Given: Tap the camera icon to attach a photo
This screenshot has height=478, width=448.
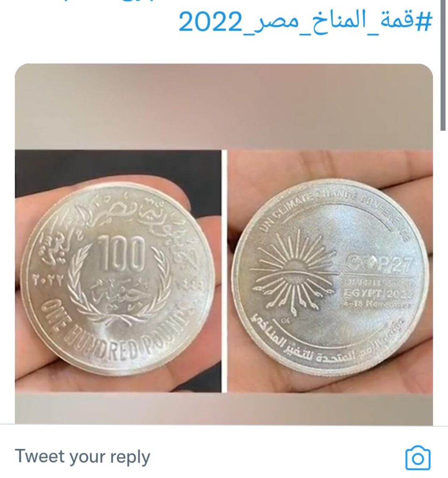Looking at the screenshot, I should (x=418, y=457).
